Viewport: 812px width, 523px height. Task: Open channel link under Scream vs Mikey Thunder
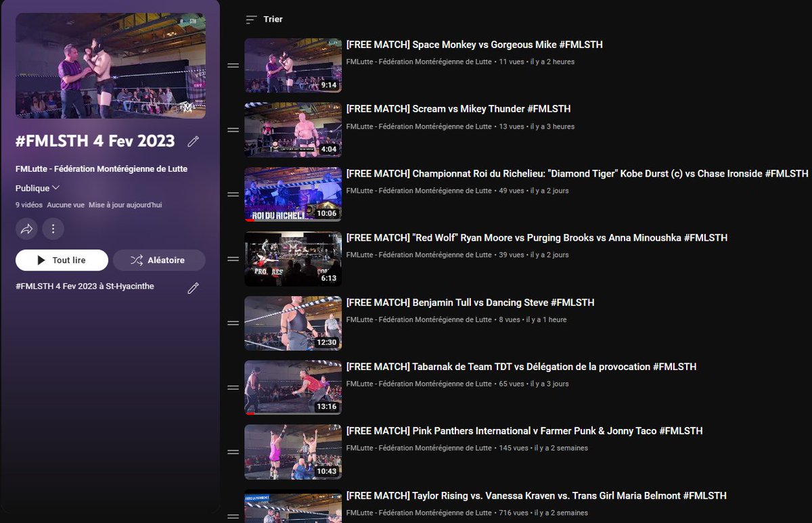click(419, 127)
